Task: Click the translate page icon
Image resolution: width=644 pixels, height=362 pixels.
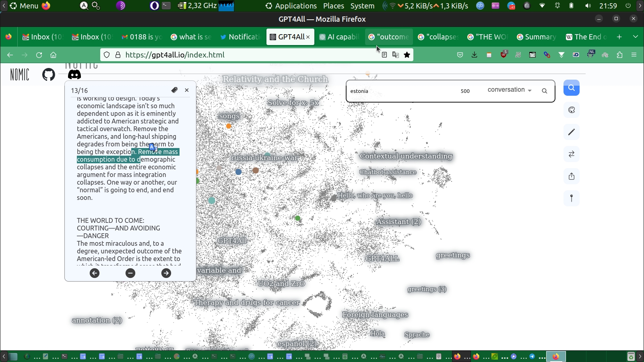Action: [x=396, y=55]
